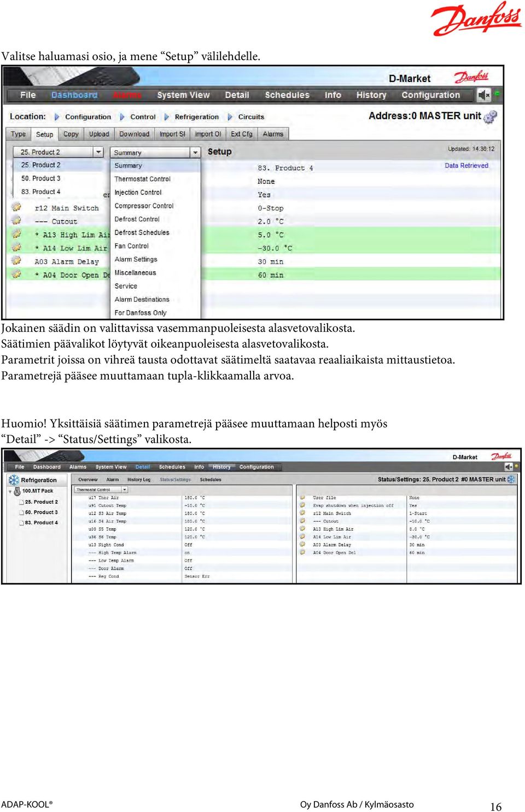
Task: Open the Thermostat Control dropdown in Status/Settings window
Action: (125, 490)
